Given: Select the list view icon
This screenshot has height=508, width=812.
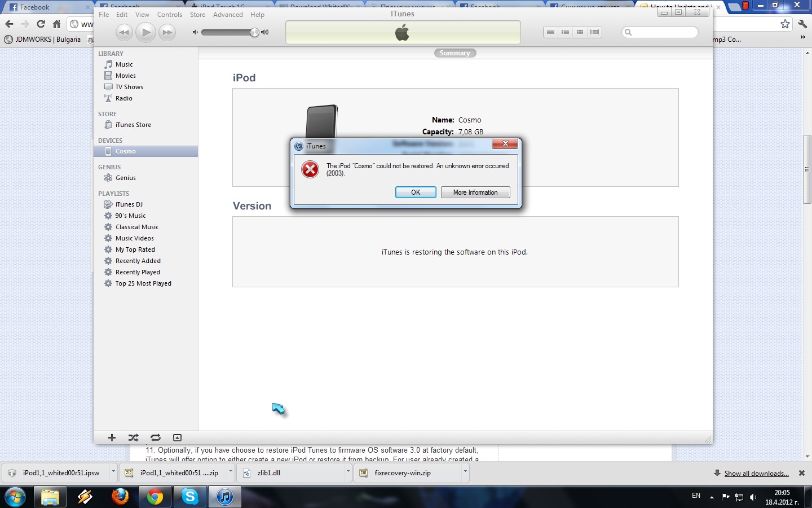Looking at the screenshot, I should 550,32.
